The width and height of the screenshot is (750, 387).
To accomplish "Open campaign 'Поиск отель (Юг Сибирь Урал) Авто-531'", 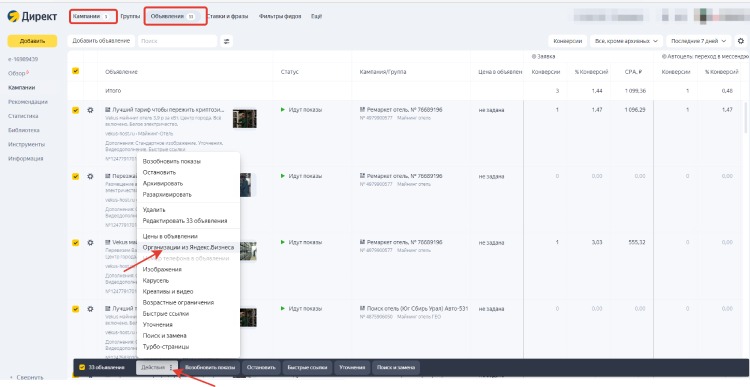I will click(x=417, y=309).
